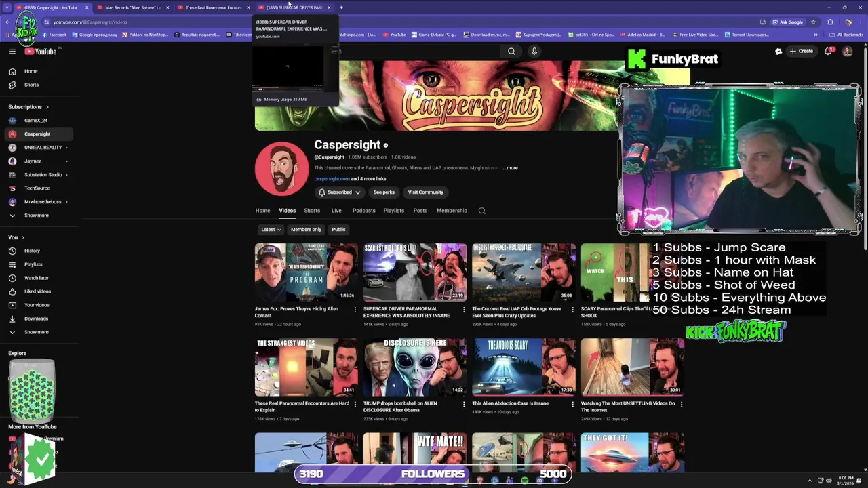The width and height of the screenshot is (868, 488).
Task: Open options for Alien Abduction Case video
Action: 572,404
